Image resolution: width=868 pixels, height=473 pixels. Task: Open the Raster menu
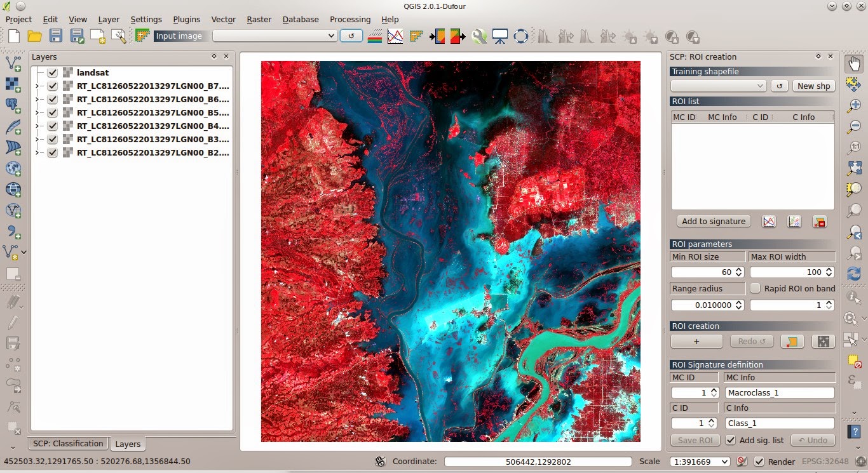(259, 20)
